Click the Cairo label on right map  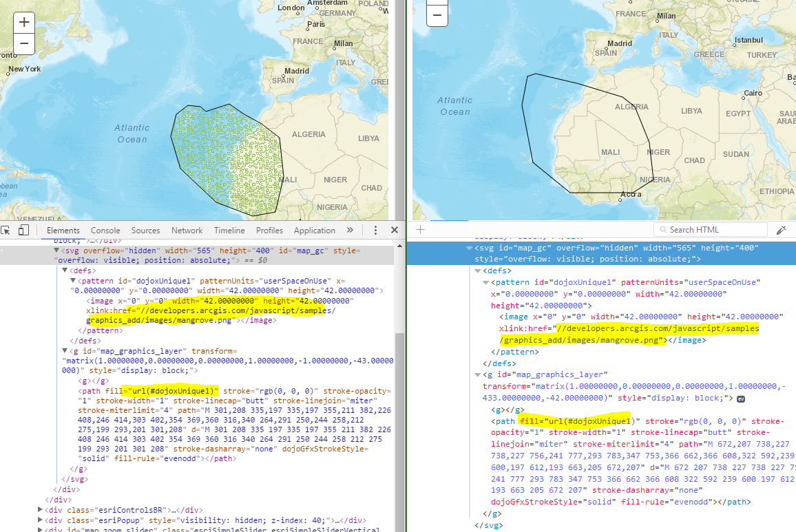[753, 94]
